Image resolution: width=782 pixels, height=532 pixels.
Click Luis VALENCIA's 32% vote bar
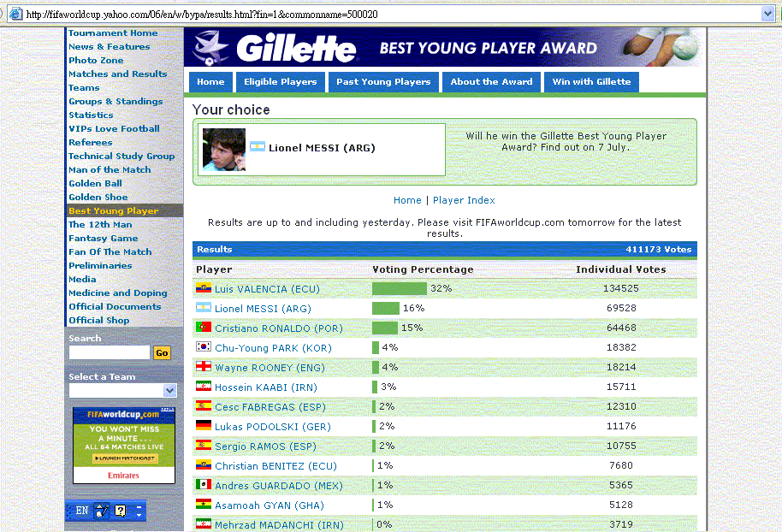(400, 288)
